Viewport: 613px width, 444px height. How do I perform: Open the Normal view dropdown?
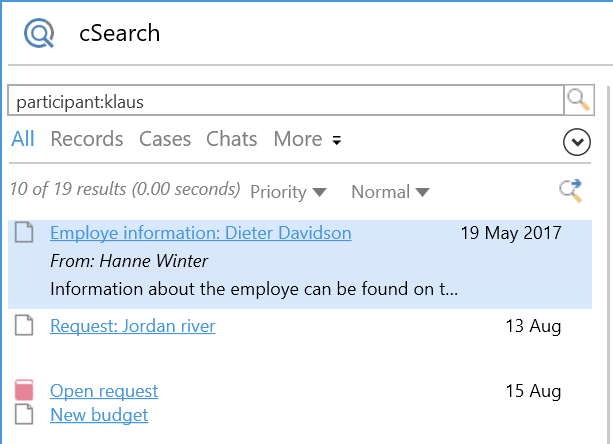tap(390, 191)
